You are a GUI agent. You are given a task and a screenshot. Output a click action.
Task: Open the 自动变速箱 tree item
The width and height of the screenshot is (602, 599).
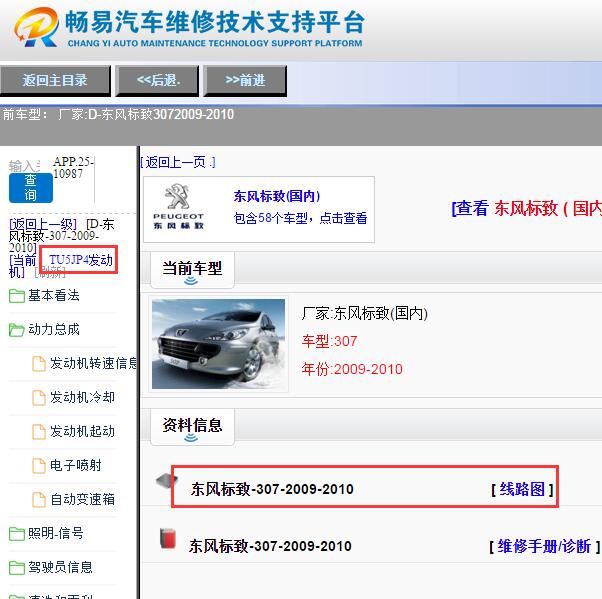tap(82, 499)
